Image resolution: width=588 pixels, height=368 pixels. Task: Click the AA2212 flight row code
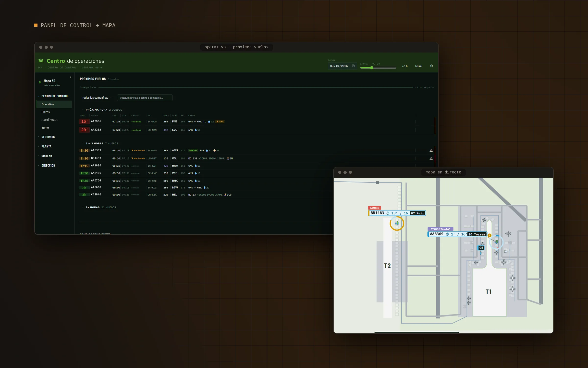(x=96, y=130)
